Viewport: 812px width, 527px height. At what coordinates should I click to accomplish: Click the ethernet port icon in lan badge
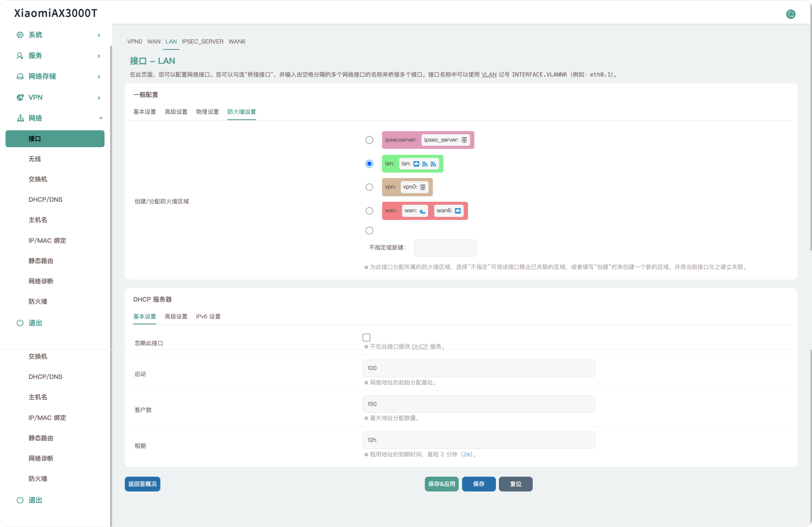pyautogui.click(x=416, y=164)
